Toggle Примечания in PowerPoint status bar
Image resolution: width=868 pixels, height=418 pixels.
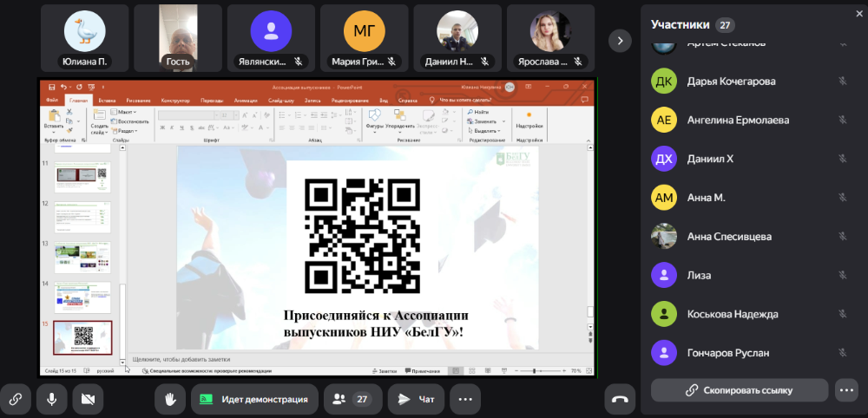coord(423,371)
